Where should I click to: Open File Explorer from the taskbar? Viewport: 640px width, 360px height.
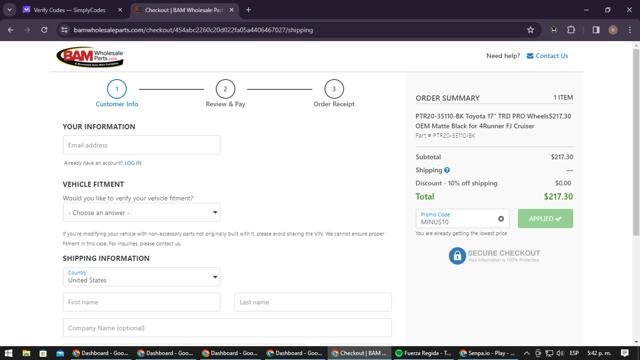pyautogui.click(x=26, y=353)
